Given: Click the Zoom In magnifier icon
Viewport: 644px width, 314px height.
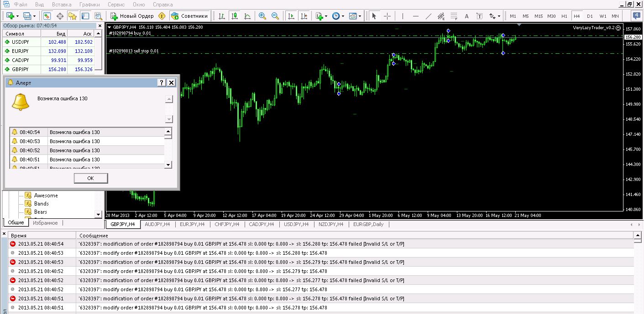Looking at the screenshot, I should click(x=262, y=16).
